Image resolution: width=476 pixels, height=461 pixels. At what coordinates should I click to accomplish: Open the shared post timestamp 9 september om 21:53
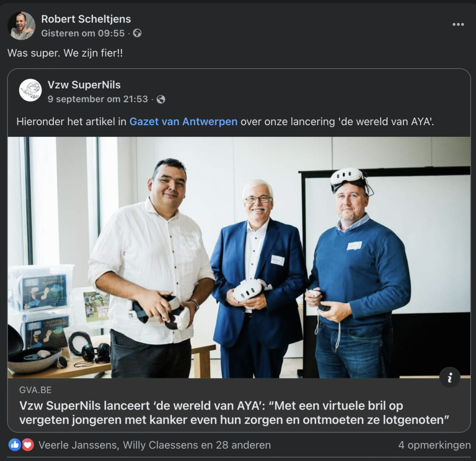[98, 99]
